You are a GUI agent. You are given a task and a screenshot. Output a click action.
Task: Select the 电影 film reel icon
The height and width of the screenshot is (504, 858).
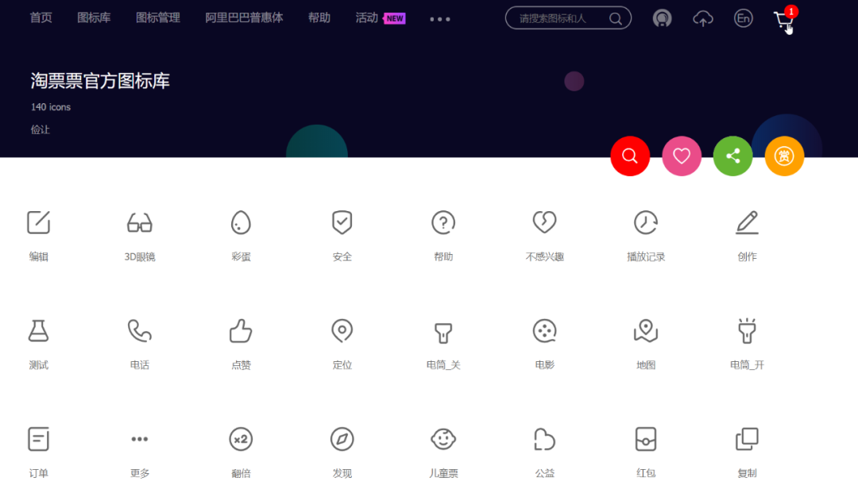pyautogui.click(x=544, y=331)
